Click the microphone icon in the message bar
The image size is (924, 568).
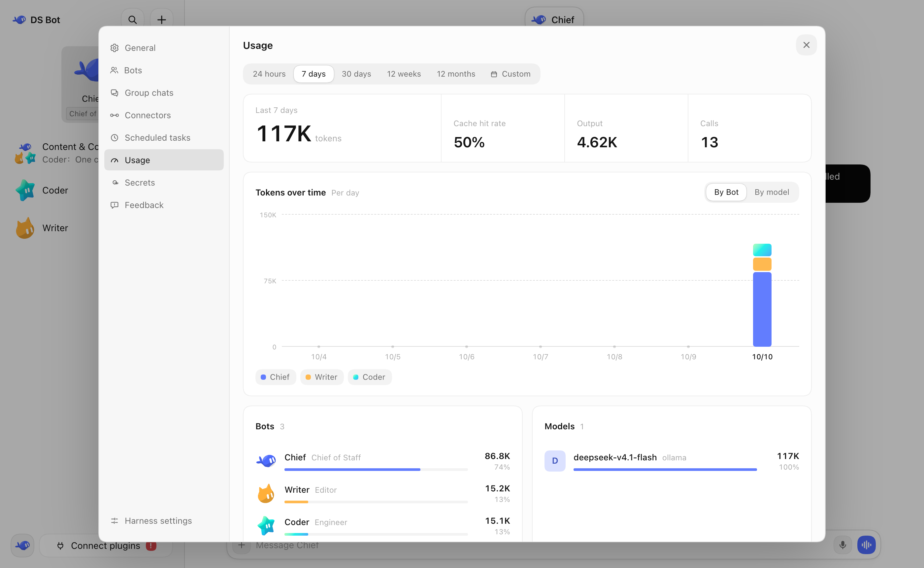pos(842,545)
